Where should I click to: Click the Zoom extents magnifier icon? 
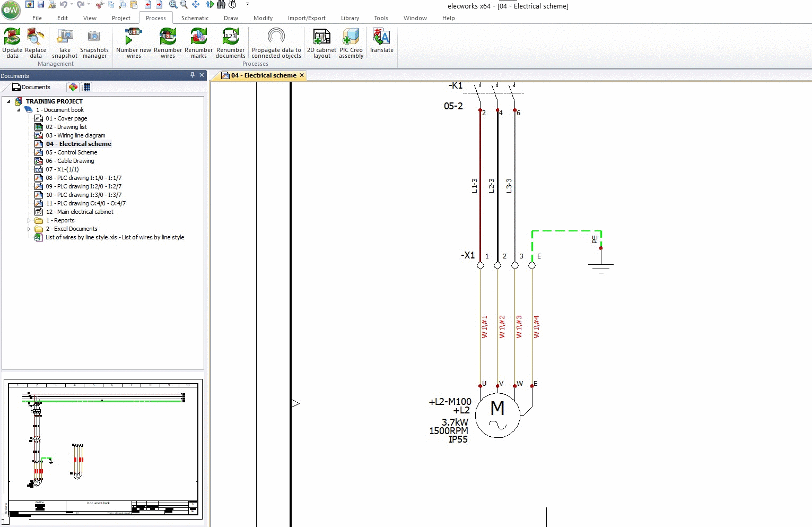pyautogui.click(x=173, y=4)
